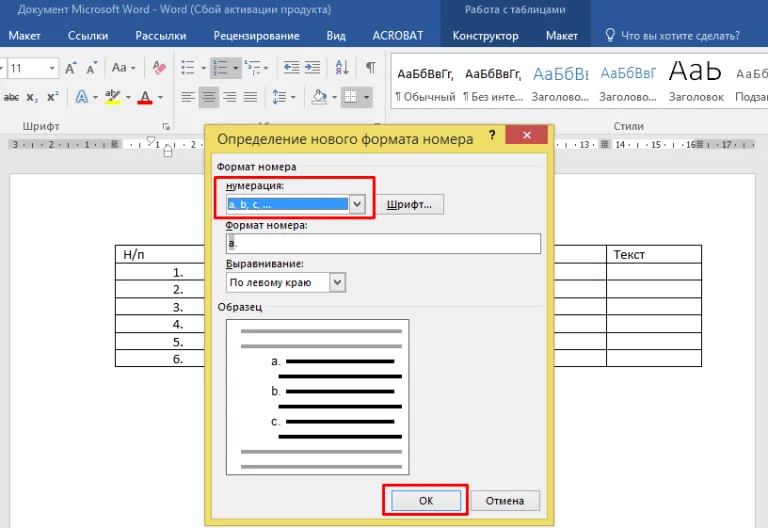Apply yellow text highlight color
Screen dimensions: 768x528
click(113, 97)
